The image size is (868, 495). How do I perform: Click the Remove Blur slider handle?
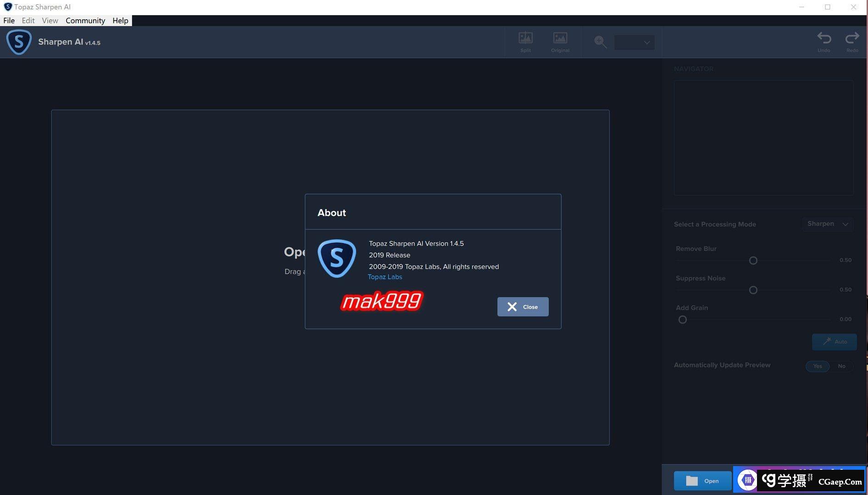(x=753, y=261)
